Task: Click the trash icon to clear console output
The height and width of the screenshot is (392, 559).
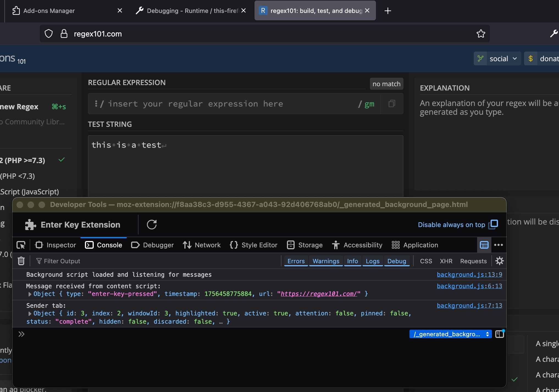Action: coord(21,261)
